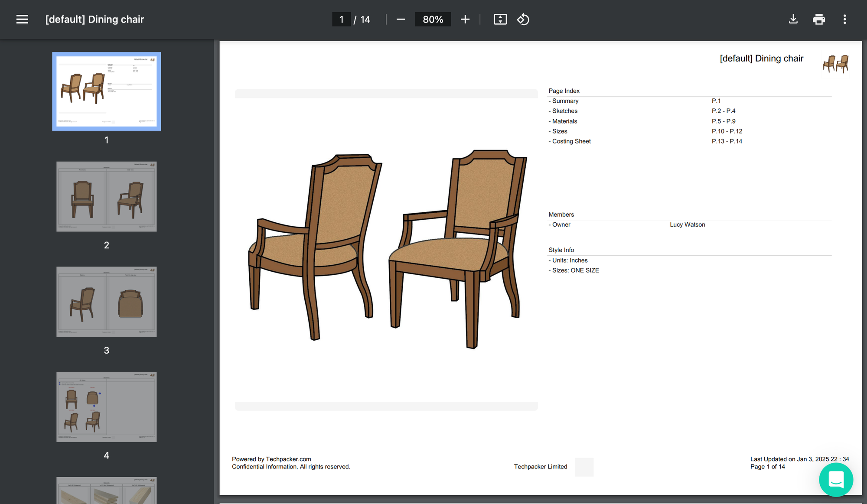867x504 pixels.
Task: Click the '- Sizes' index entry
Action: point(558,131)
